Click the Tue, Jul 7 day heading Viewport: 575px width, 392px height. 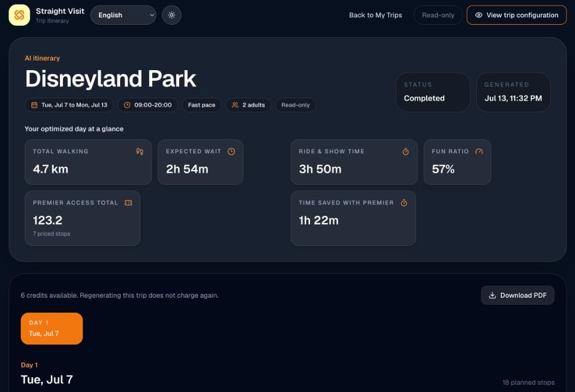(47, 380)
